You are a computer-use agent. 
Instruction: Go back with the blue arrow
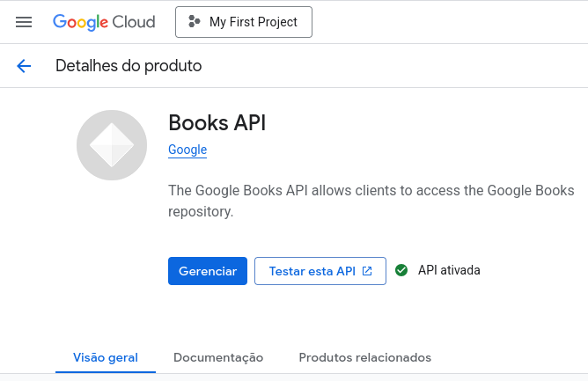click(x=24, y=66)
